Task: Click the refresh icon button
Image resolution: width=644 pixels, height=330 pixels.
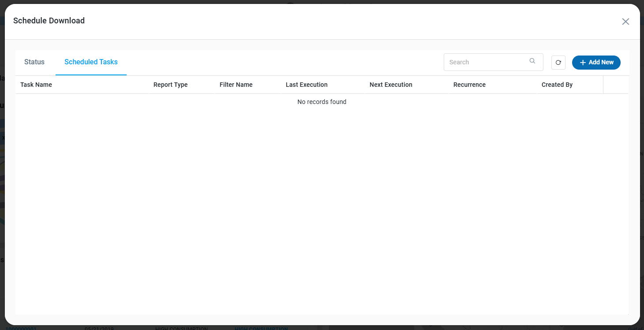Action: pyautogui.click(x=558, y=63)
